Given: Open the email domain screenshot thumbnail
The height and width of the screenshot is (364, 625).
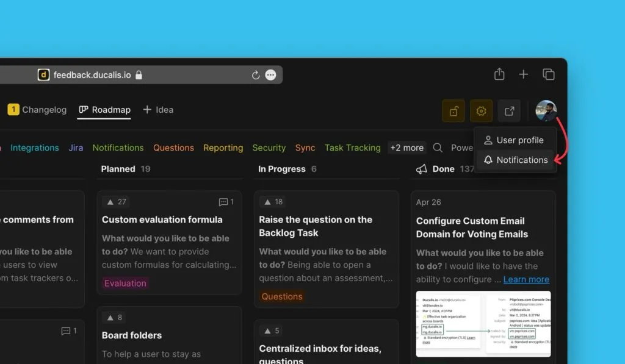Looking at the screenshot, I should [x=483, y=324].
